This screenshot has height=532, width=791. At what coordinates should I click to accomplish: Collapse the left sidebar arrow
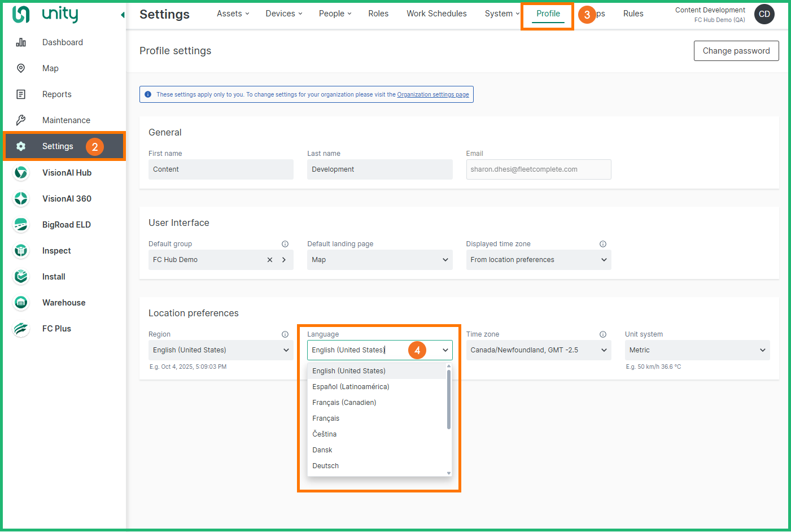click(x=123, y=15)
